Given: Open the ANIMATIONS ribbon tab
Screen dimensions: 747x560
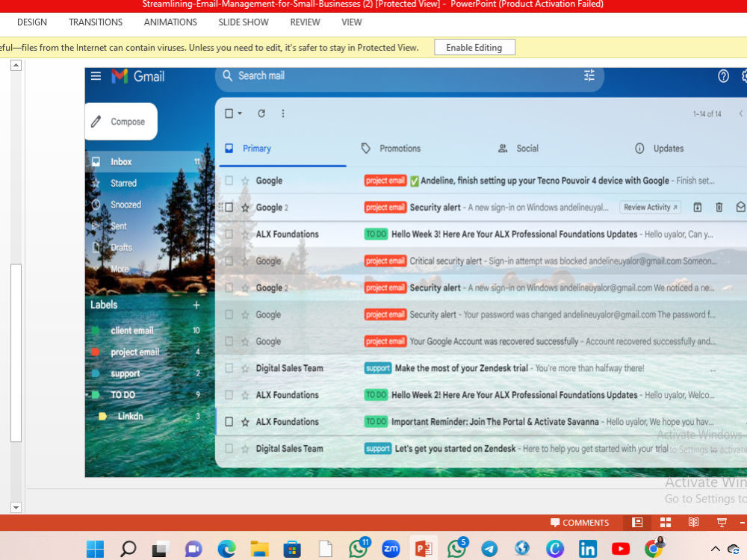Looking at the screenshot, I should pyautogui.click(x=170, y=22).
